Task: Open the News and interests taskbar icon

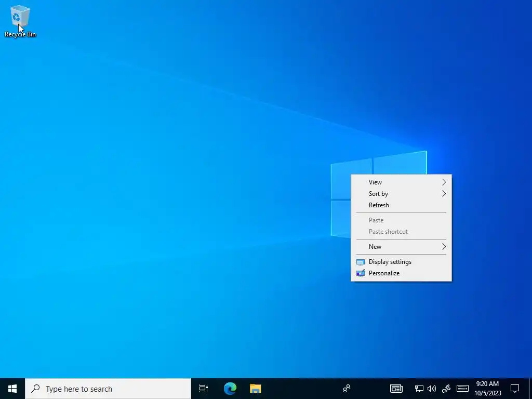Action: pos(396,389)
